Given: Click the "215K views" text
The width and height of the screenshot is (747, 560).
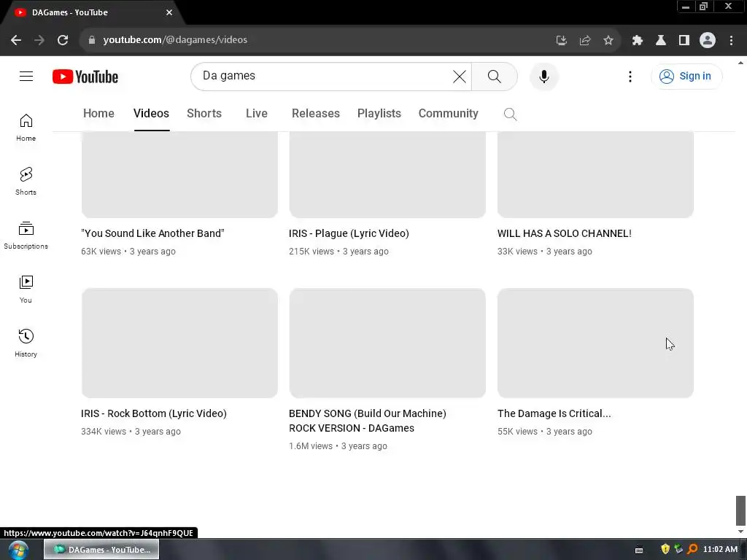Looking at the screenshot, I should 311,252.
